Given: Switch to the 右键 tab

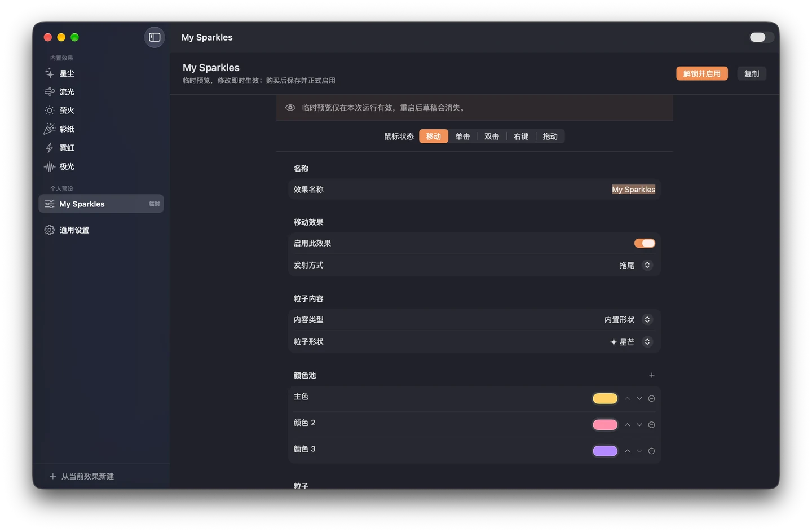Looking at the screenshot, I should point(521,137).
